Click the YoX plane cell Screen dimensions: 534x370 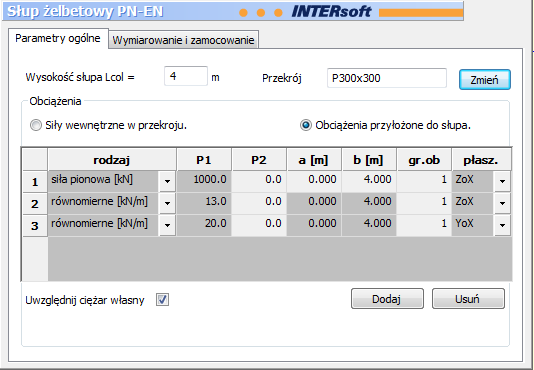point(473,225)
